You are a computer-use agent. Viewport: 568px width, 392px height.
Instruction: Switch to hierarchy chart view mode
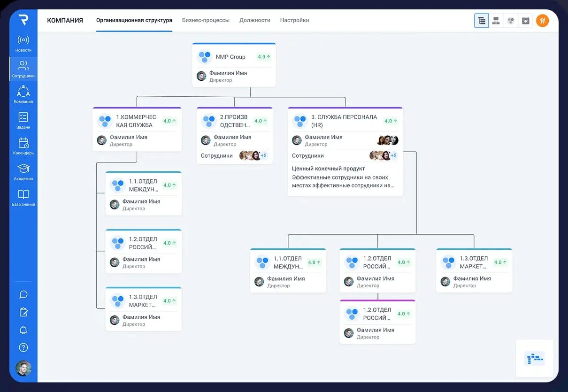(x=496, y=21)
